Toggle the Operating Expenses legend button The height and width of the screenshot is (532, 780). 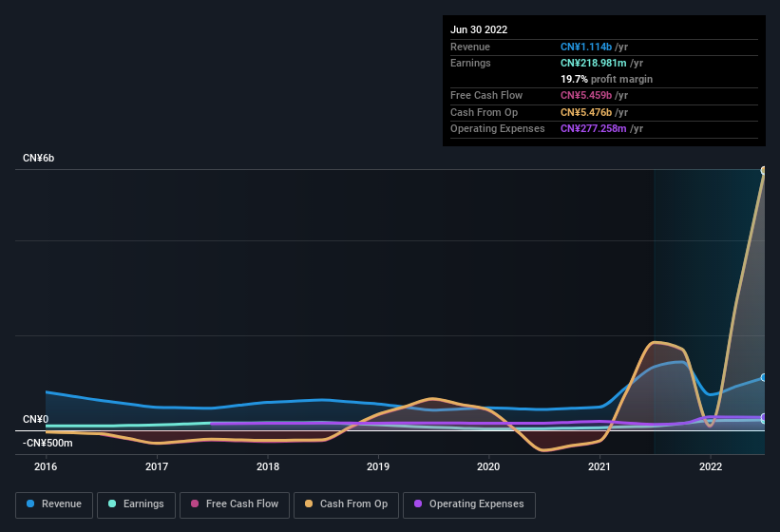tap(469, 504)
